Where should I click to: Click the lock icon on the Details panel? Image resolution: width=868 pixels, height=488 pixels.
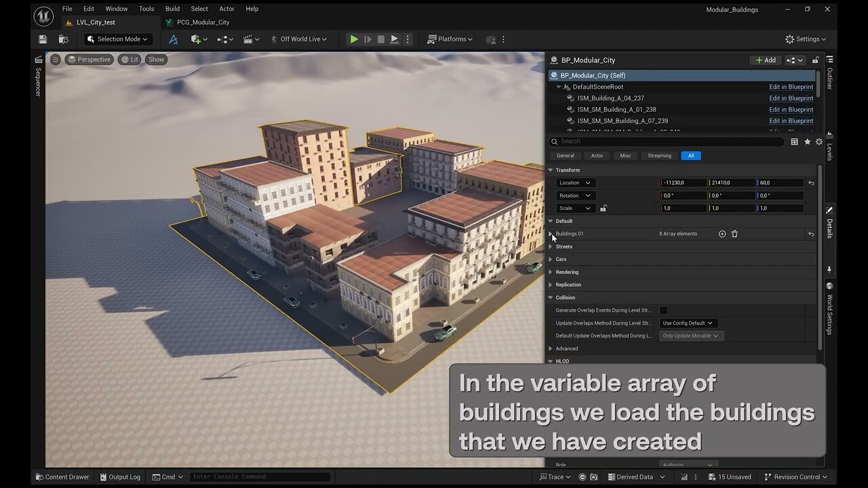816,60
